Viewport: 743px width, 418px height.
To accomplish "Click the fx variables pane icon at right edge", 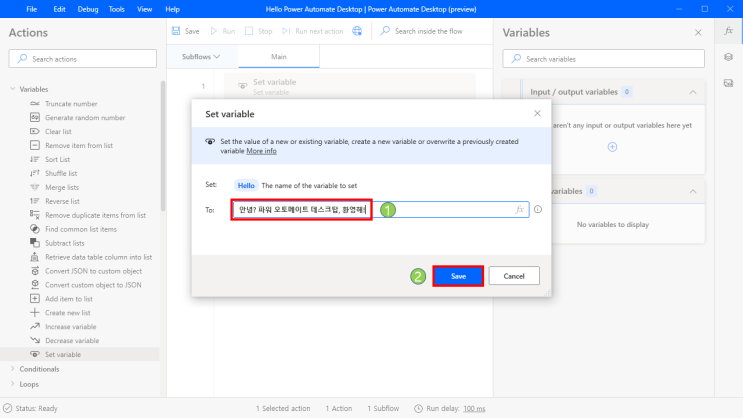I will [728, 31].
